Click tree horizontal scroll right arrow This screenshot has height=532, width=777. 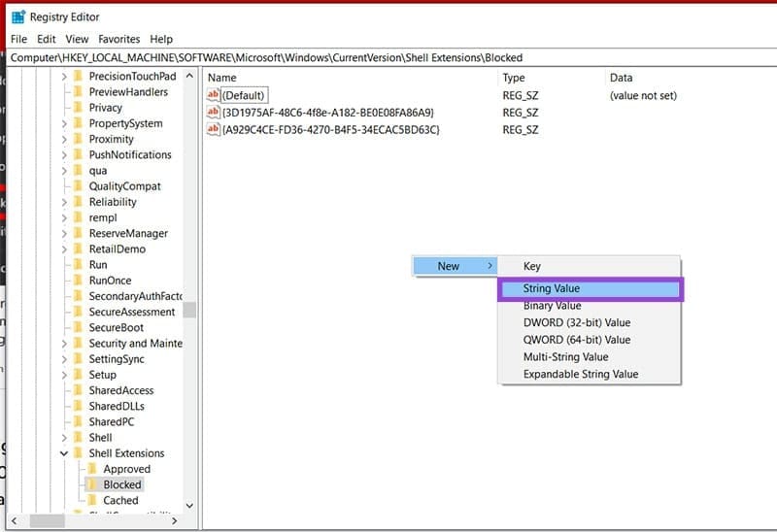pyautogui.click(x=174, y=521)
